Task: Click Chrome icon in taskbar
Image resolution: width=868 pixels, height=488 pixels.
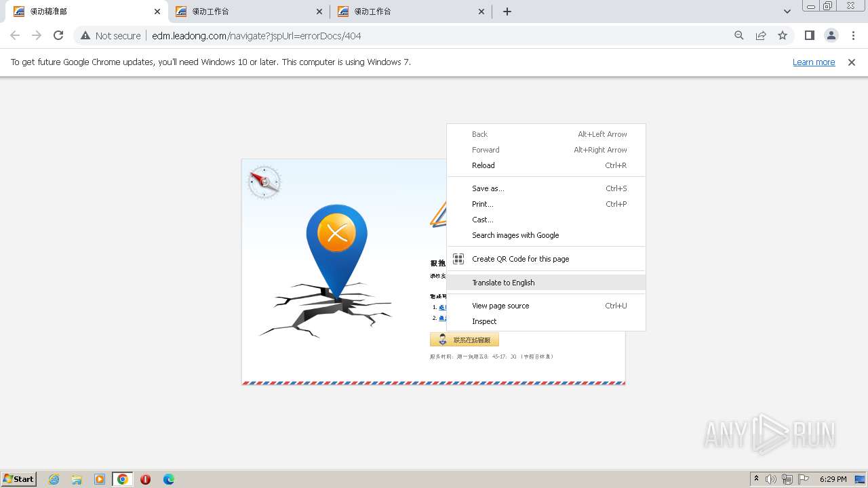Action: tap(123, 479)
